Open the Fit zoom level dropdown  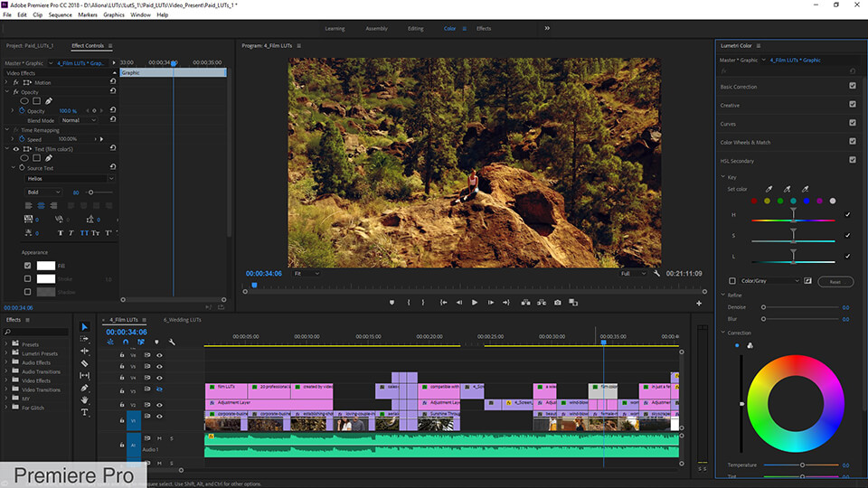click(x=307, y=273)
